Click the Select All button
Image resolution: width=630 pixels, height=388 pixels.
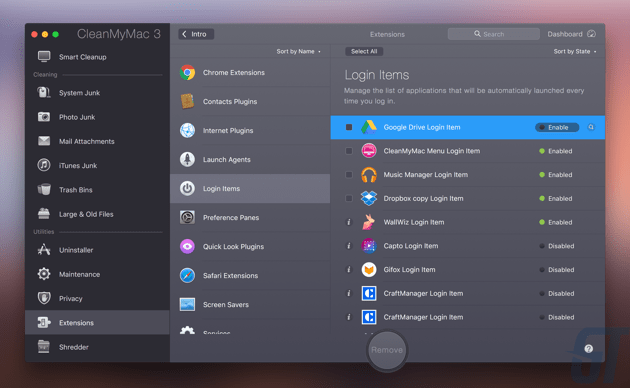(x=364, y=51)
